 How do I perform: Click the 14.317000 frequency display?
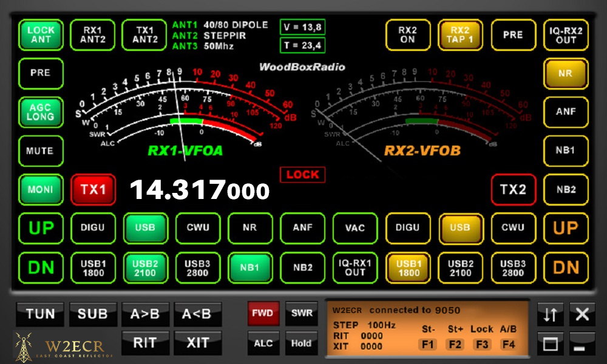pyautogui.click(x=200, y=190)
